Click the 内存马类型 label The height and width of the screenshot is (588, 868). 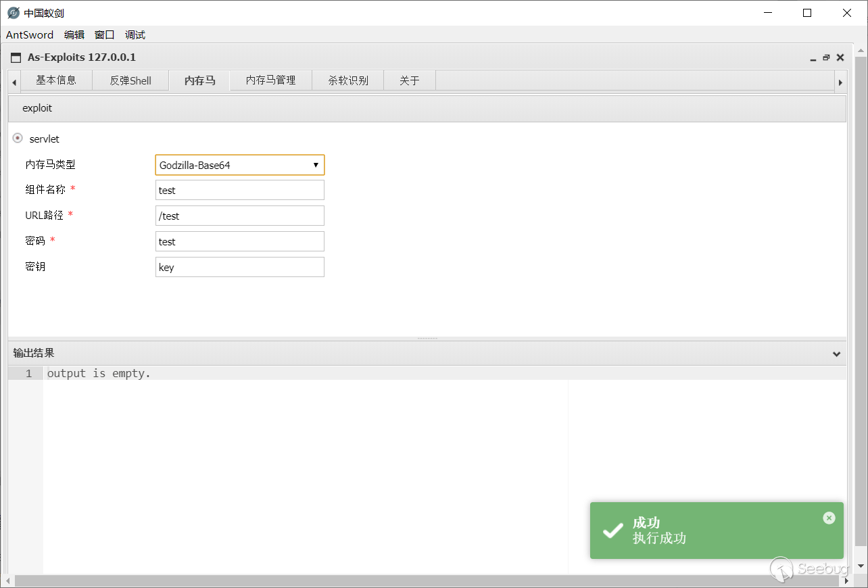click(50, 164)
